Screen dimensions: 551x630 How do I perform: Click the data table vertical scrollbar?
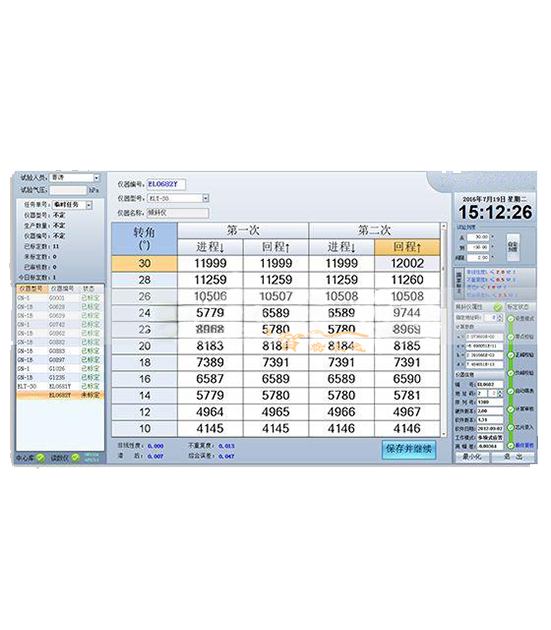coord(444,330)
